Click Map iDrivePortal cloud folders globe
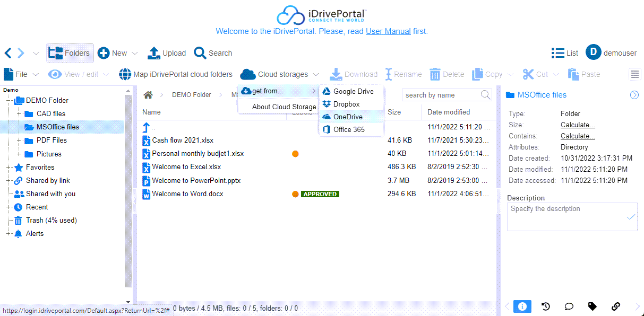Image resolution: width=644 pixels, height=316 pixels. [125, 74]
